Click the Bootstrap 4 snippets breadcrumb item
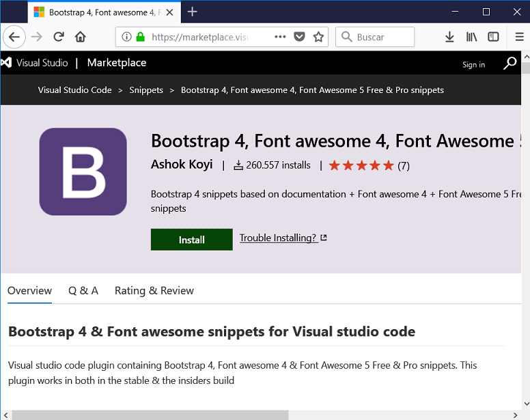Viewport: 530px width, 420px height. click(312, 90)
